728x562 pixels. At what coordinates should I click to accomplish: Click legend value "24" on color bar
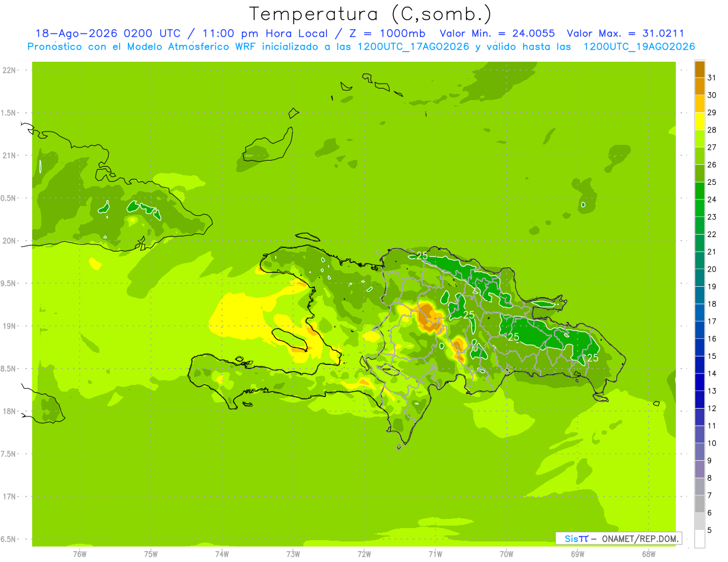coord(712,199)
